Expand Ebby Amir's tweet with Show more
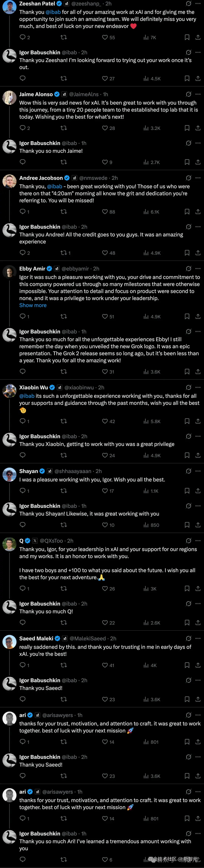Viewport: 204px width, 868px height. tap(33, 305)
